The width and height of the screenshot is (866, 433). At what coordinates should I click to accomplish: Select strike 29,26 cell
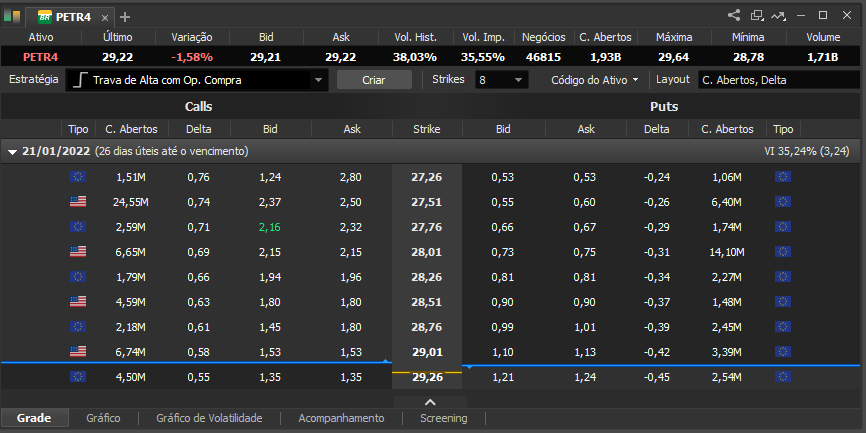pyautogui.click(x=427, y=377)
